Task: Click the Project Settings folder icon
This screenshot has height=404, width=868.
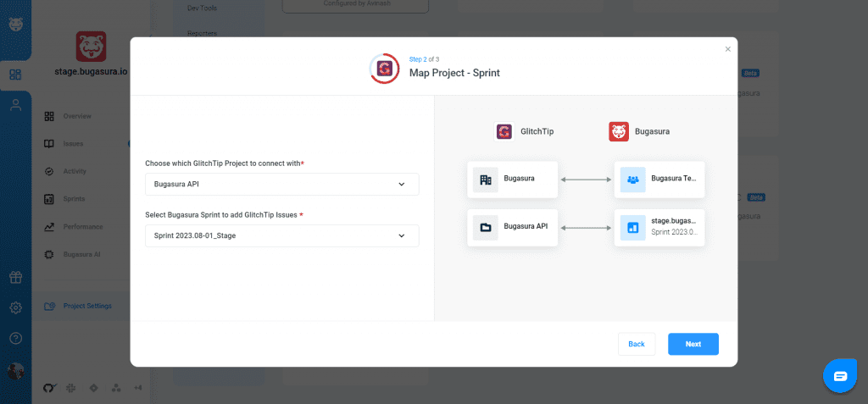Action: 49,306
